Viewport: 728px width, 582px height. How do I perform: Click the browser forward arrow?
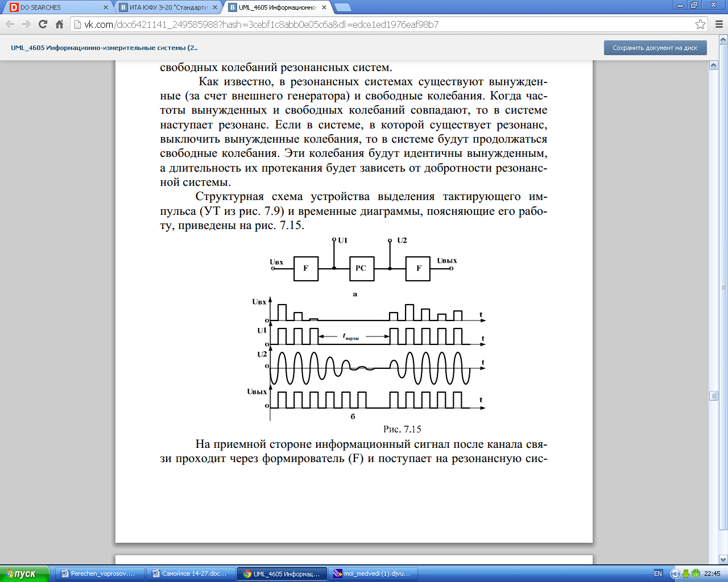pyautogui.click(x=26, y=24)
